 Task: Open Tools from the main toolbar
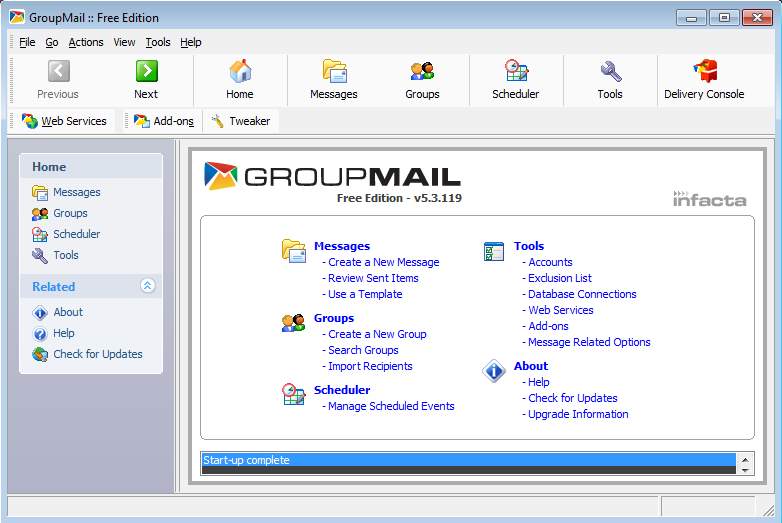[610, 80]
